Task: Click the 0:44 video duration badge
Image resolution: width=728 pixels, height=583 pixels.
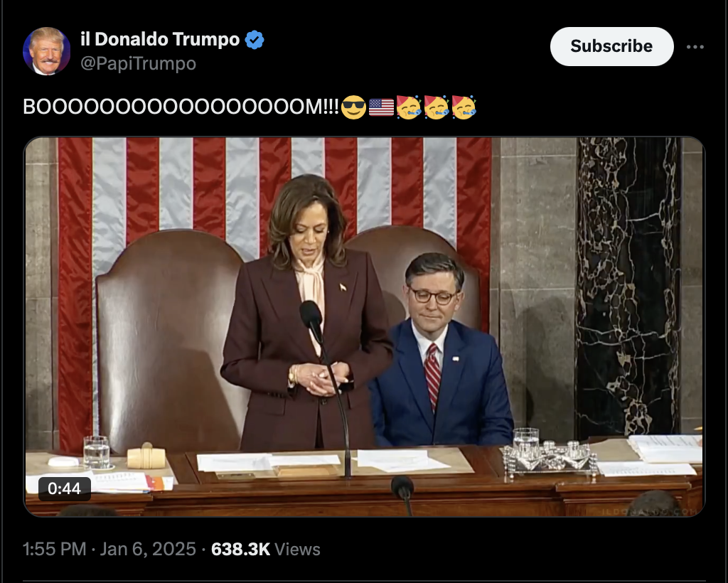Action: [x=64, y=488]
